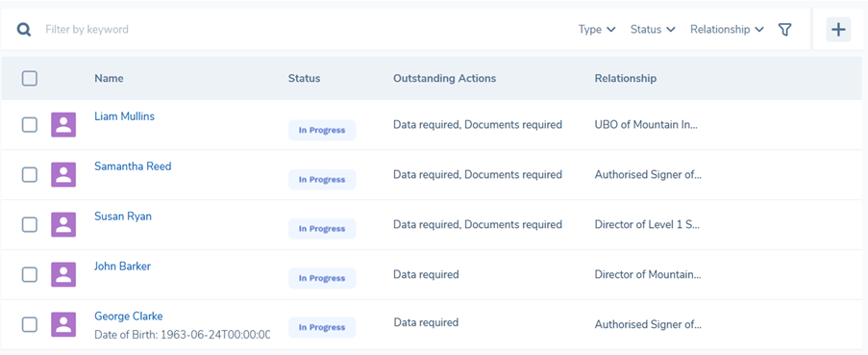The width and height of the screenshot is (868, 355).
Task: Click the Outstanding Actions column header
Action: click(444, 78)
